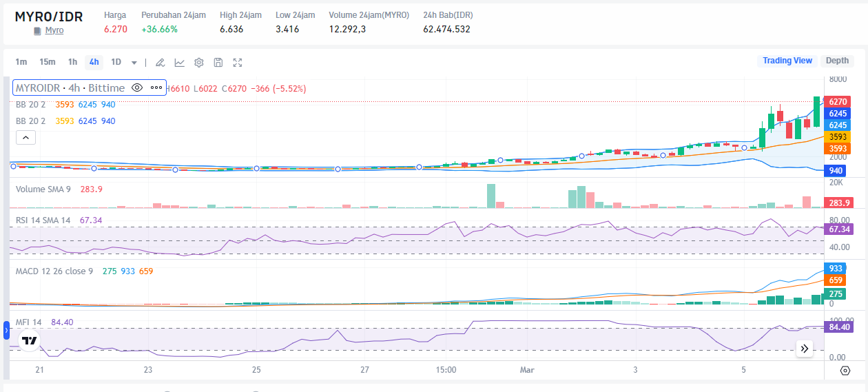The image size is (868, 392).
Task: Switch to the Trading View tab
Action: coord(787,61)
